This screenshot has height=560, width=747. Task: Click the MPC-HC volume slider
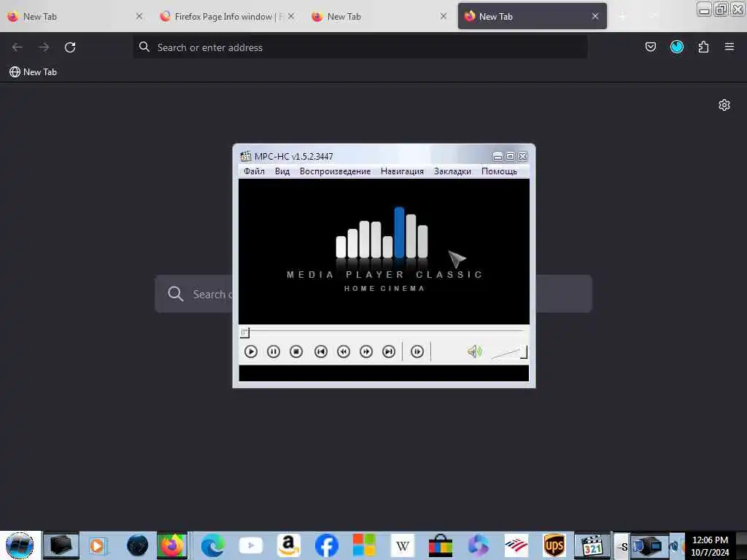click(x=508, y=352)
